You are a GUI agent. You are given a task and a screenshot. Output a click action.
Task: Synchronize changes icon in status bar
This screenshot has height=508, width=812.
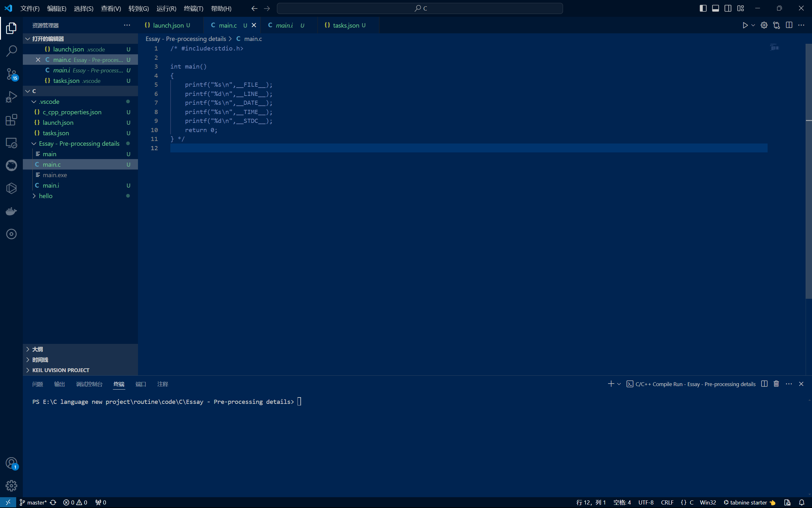tap(53, 502)
